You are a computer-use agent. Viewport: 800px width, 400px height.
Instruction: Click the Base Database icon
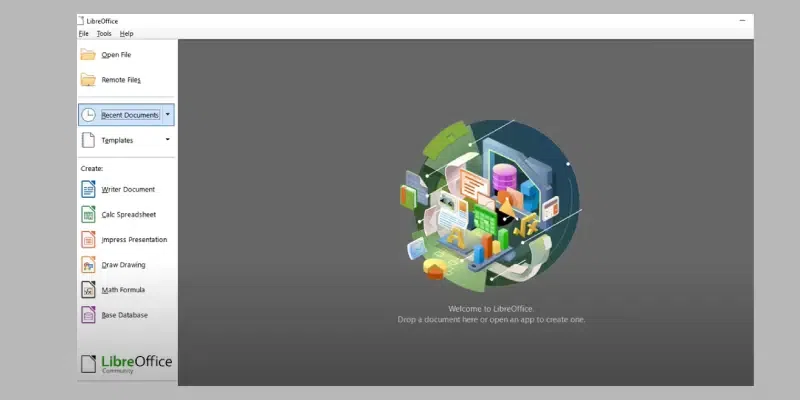coord(88,315)
